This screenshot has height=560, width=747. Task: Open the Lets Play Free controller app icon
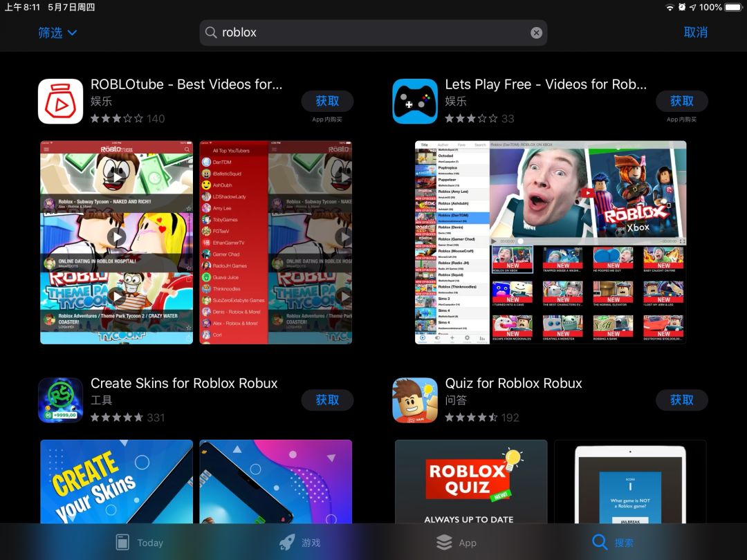pyautogui.click(x=415, y=102)
